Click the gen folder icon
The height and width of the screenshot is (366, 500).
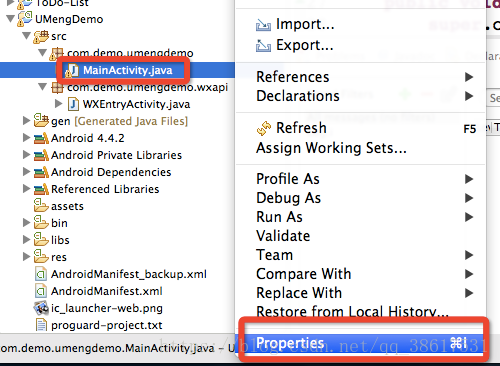41,121
